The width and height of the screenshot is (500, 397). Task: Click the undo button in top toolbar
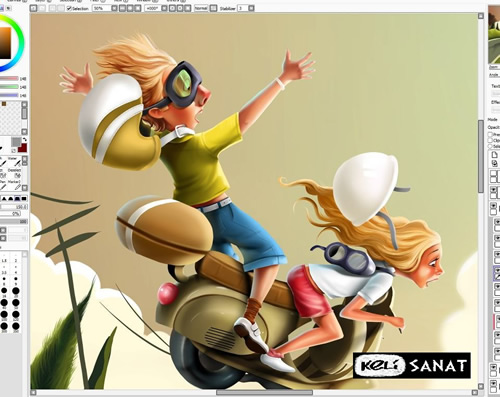33,8
